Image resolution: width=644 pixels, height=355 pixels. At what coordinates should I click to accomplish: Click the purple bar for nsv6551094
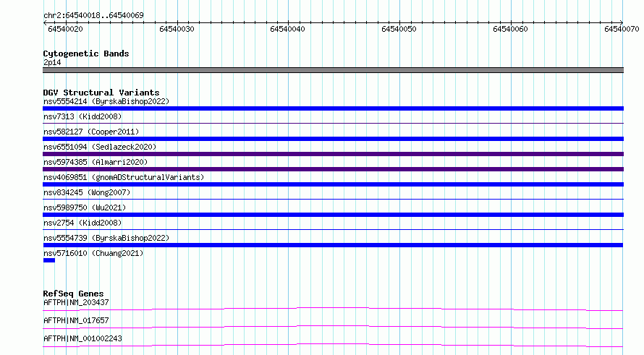(x=333, y=154)
